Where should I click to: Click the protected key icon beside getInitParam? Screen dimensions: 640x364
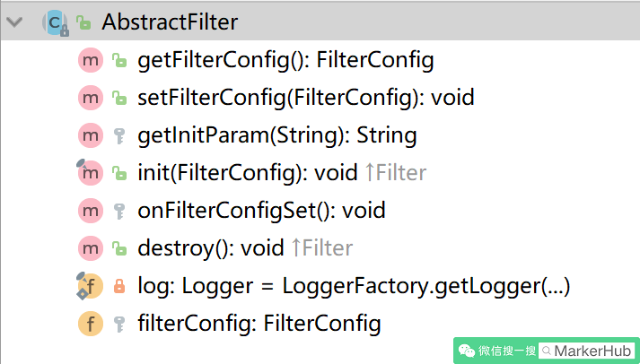(x=119, y=135)
